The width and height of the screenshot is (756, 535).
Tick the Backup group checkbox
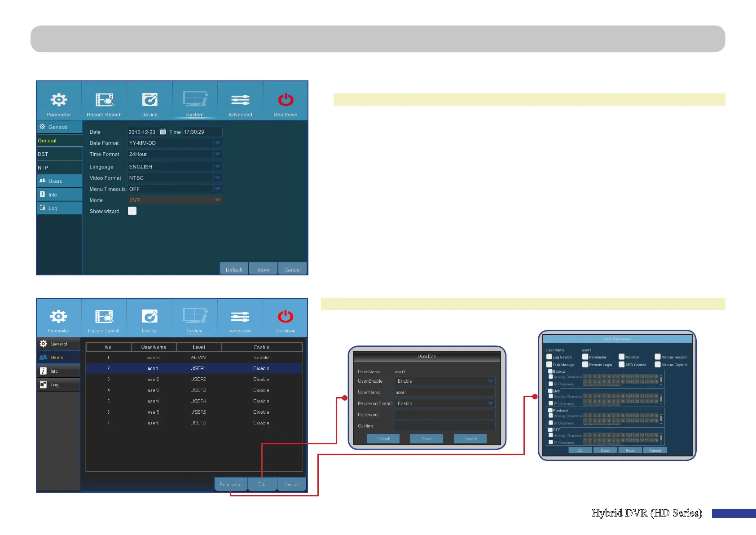[x=550, y=371]
